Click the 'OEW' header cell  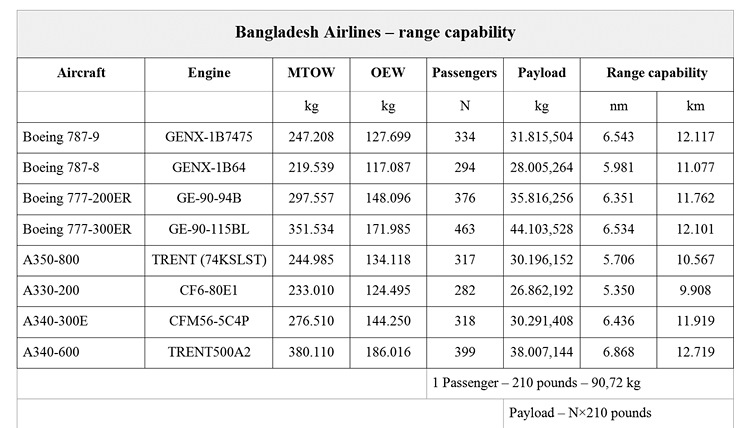point(388,73)
